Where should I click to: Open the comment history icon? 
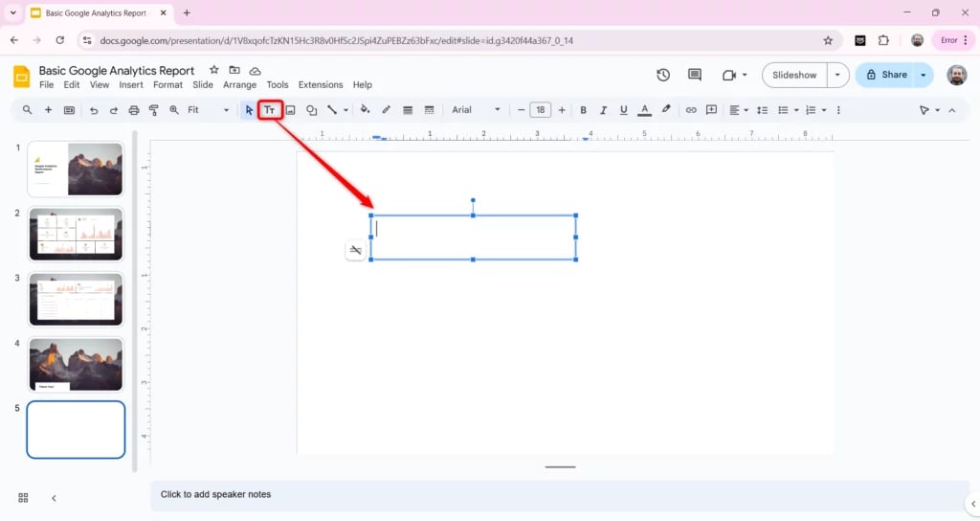pyautogui.click(x=695, y=75)
